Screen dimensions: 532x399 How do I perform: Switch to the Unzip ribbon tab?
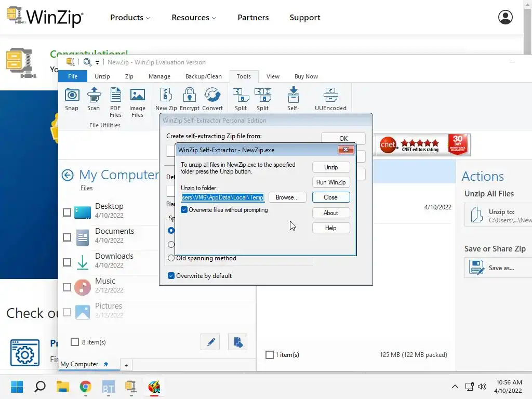102,76
